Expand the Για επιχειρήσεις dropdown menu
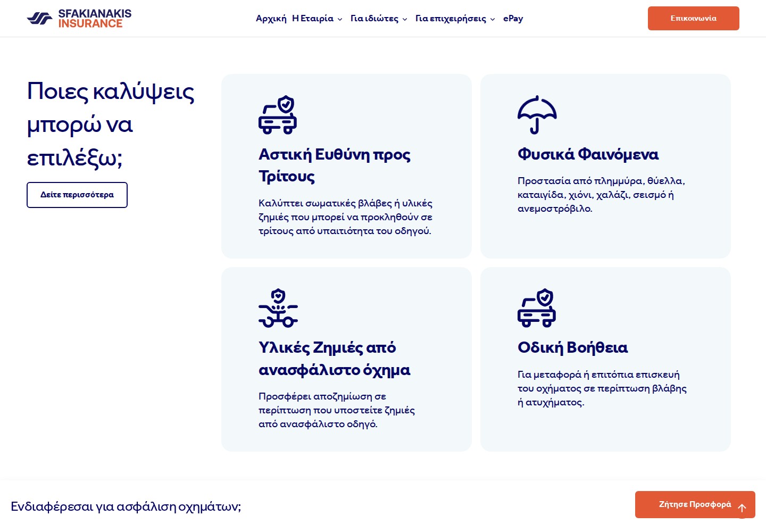Viewport: 766px width, 532px height. 455,19
